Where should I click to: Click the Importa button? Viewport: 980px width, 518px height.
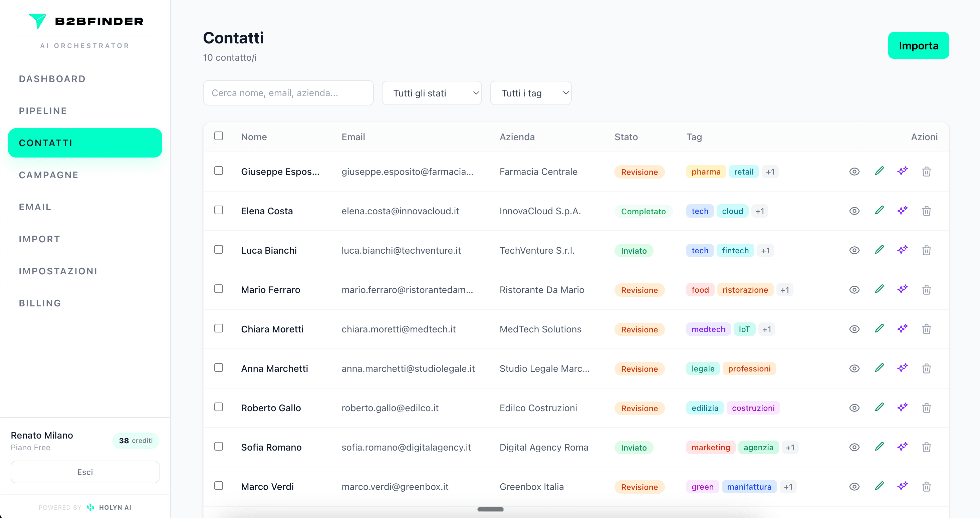(x=918, y=46)
